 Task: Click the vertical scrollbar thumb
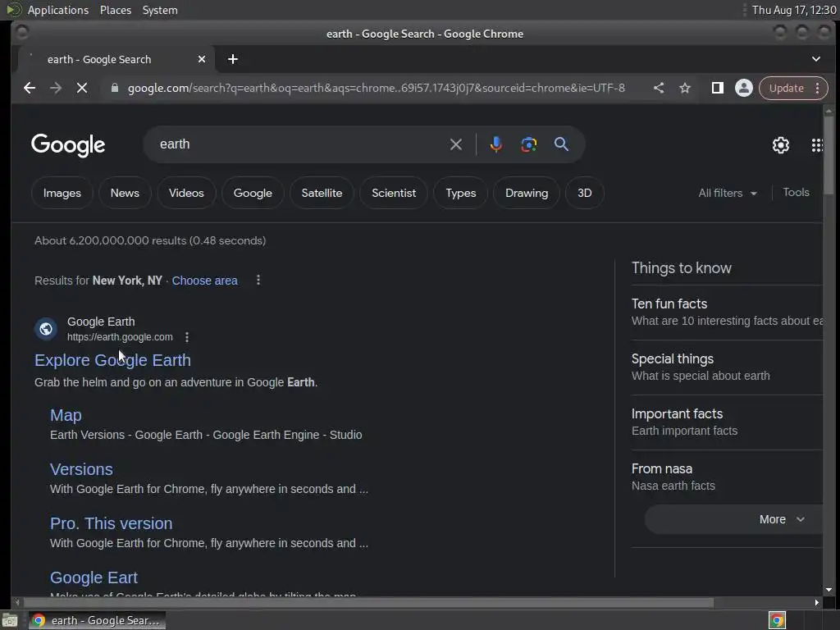pyautogui.click(x=829, y=155)
